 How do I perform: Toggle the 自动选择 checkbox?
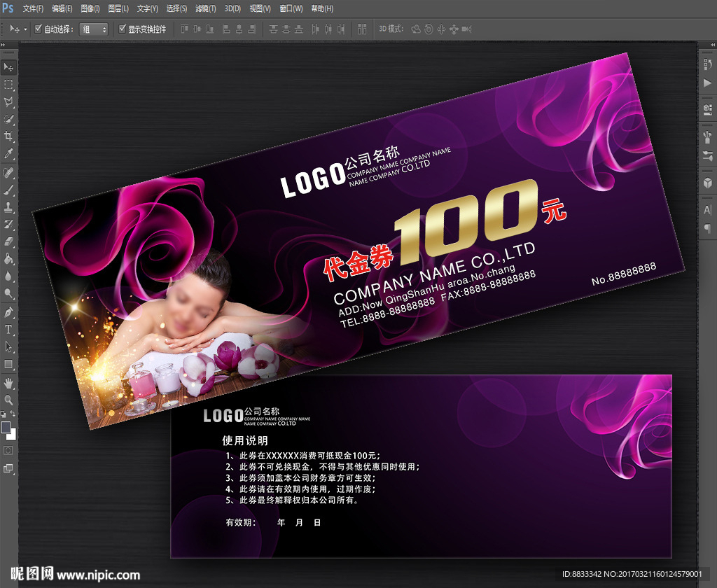39,29
